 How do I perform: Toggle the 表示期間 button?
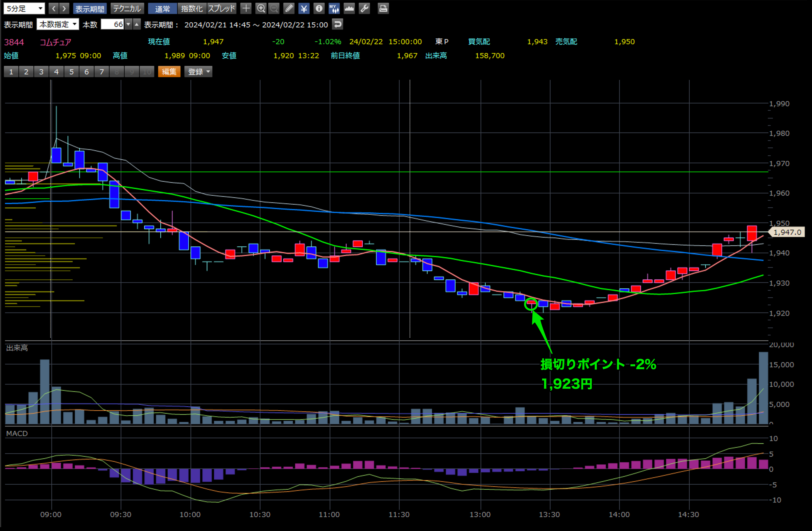point(90,9)
